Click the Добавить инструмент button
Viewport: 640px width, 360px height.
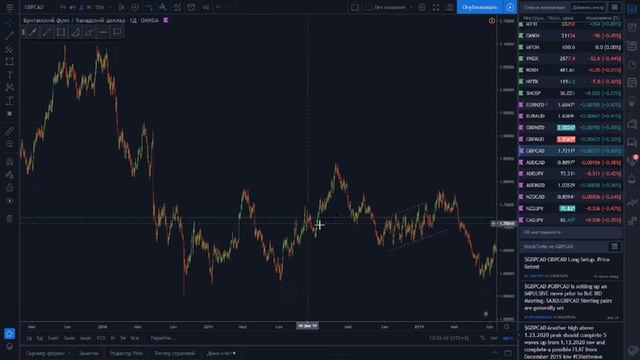tap(588, 7)
